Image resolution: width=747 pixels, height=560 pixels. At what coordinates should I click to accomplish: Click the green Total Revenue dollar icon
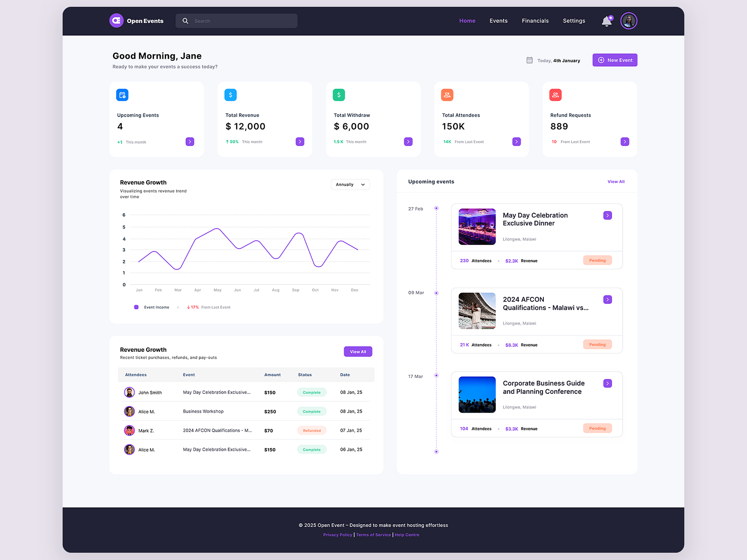click(230, 95)
